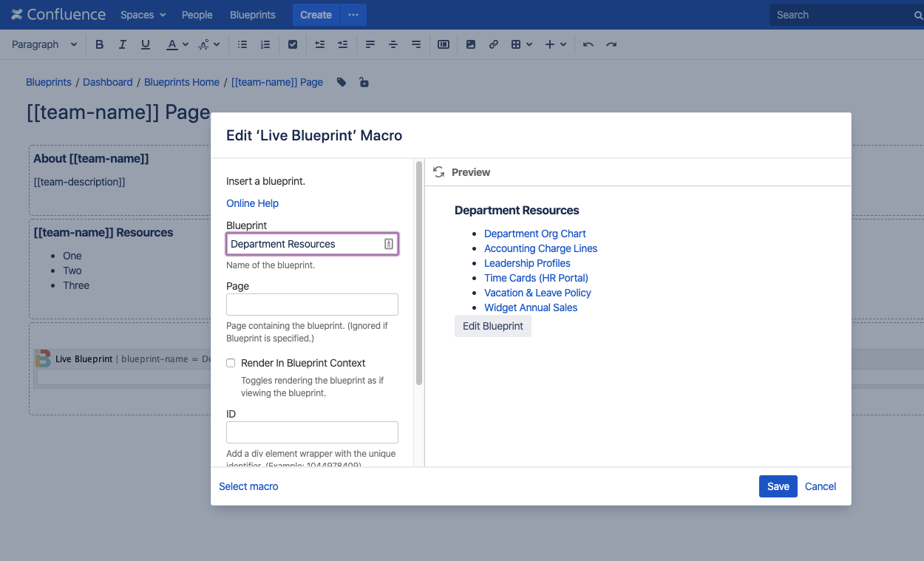Viewport: 924px width, 561px height.
Task: Open the Blueprints menu item
Action: 253,15
